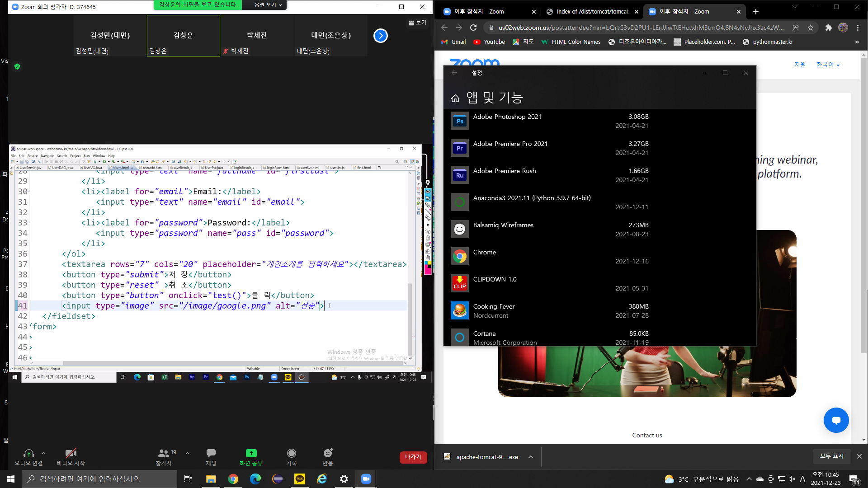
Task: Click the meeting security shield icon
Action: [x=17, y=66]
